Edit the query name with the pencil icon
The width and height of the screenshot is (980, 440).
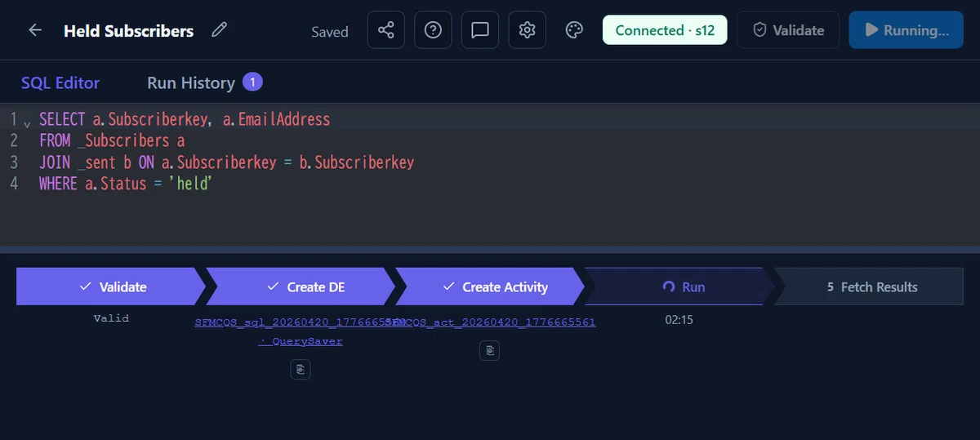point(219,31)
